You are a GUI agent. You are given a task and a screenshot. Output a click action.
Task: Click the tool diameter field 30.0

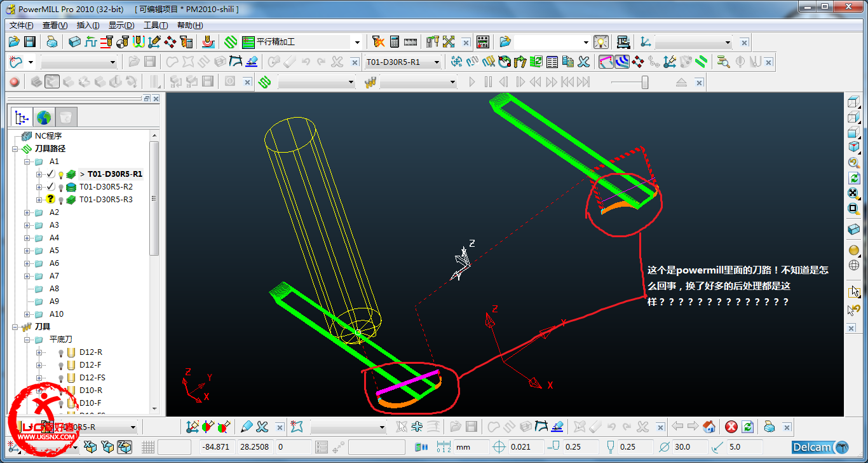pyautogui.click(x=691, y=446)
